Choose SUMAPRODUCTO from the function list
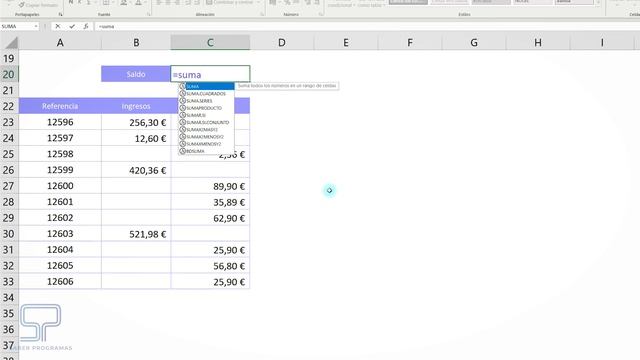The width and height of the screenshot is (640, 360). point(207,108)
